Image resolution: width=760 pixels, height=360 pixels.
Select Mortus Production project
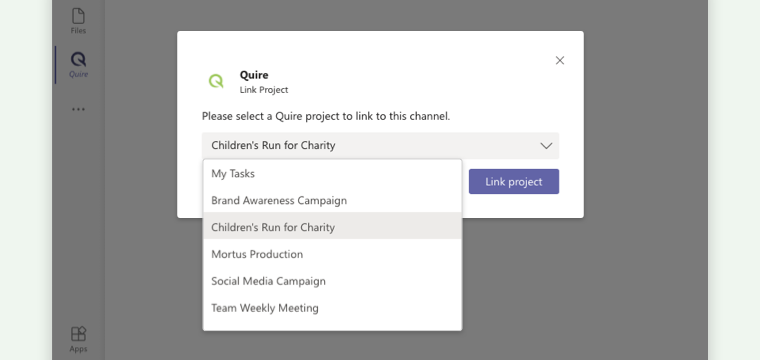(332, 254)
